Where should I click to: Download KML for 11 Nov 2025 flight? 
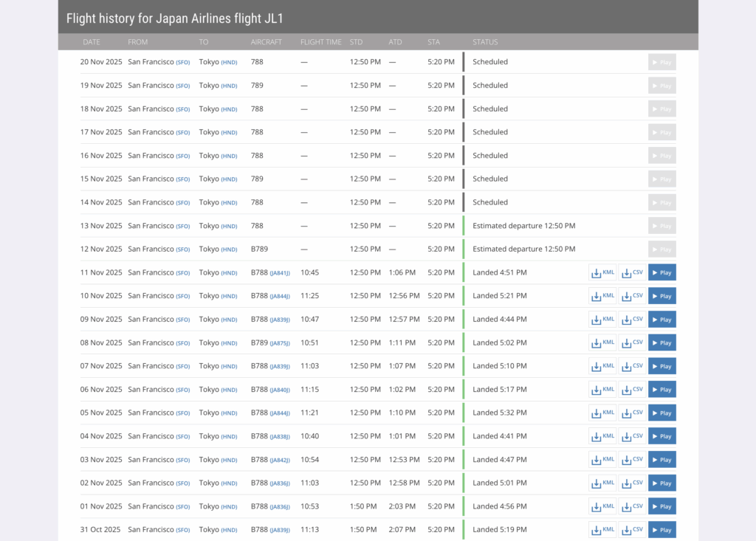tap(602, 273)
